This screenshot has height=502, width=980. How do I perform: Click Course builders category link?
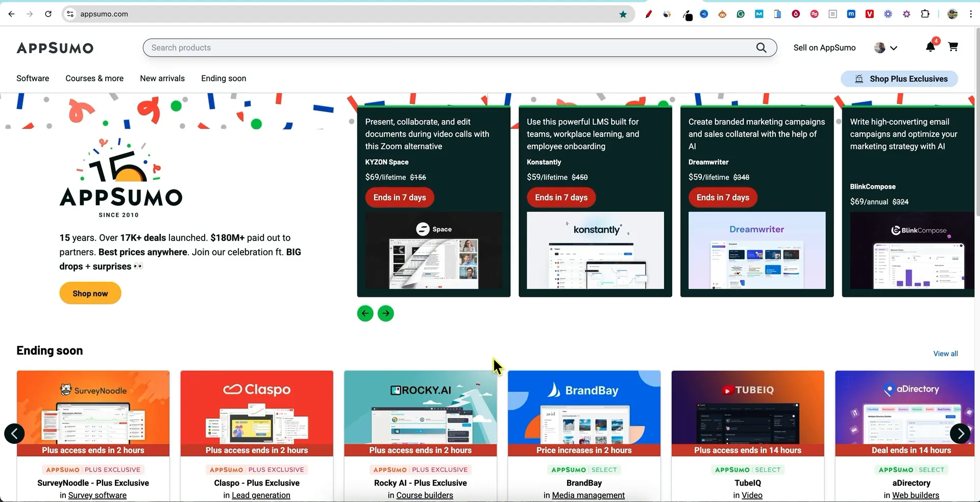pyautogui.click(x=425, y=495)
